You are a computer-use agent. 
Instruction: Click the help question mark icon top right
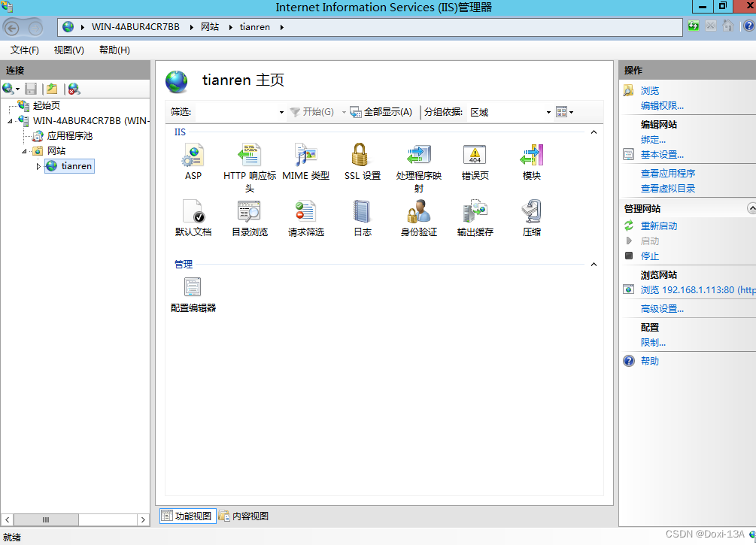click(749, 26)
